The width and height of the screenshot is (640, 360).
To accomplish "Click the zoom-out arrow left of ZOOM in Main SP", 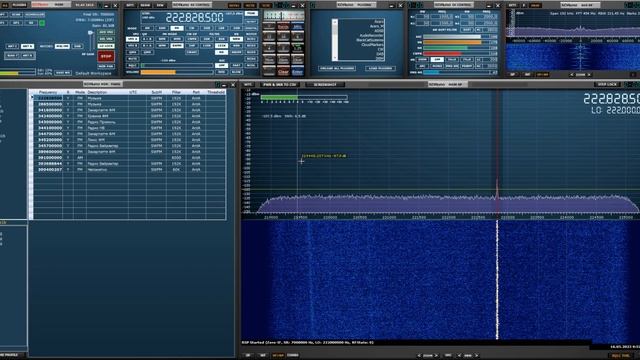I will pyautogui.click(x=419, y=356).
